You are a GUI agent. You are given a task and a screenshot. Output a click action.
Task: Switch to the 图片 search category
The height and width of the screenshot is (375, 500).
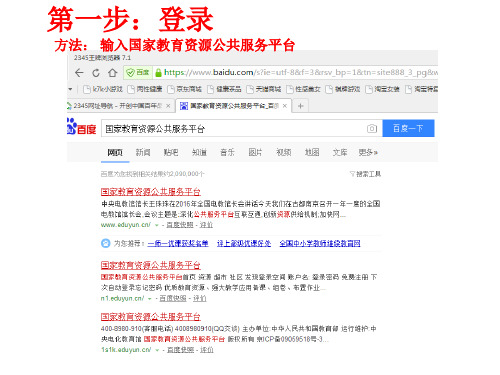point(255,153)
